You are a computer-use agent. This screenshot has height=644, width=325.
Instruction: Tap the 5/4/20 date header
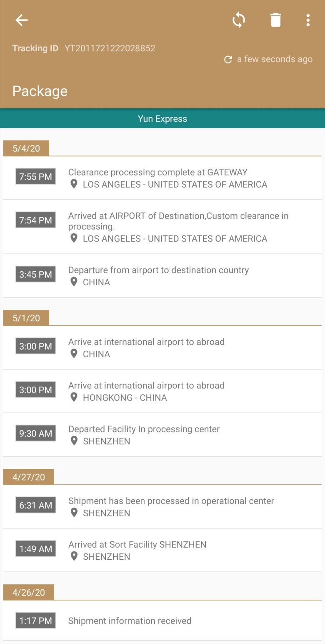point(26,148)
